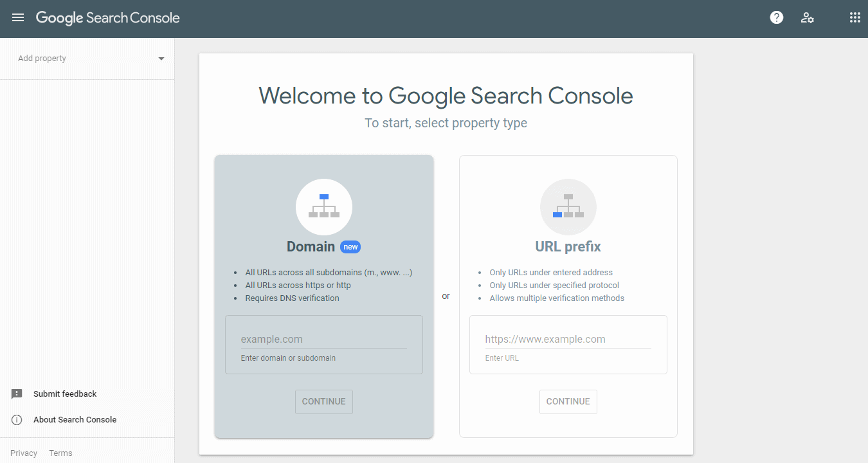Open About Search Console link
Viewport: 868px width, 463px height.
(75, 420)
